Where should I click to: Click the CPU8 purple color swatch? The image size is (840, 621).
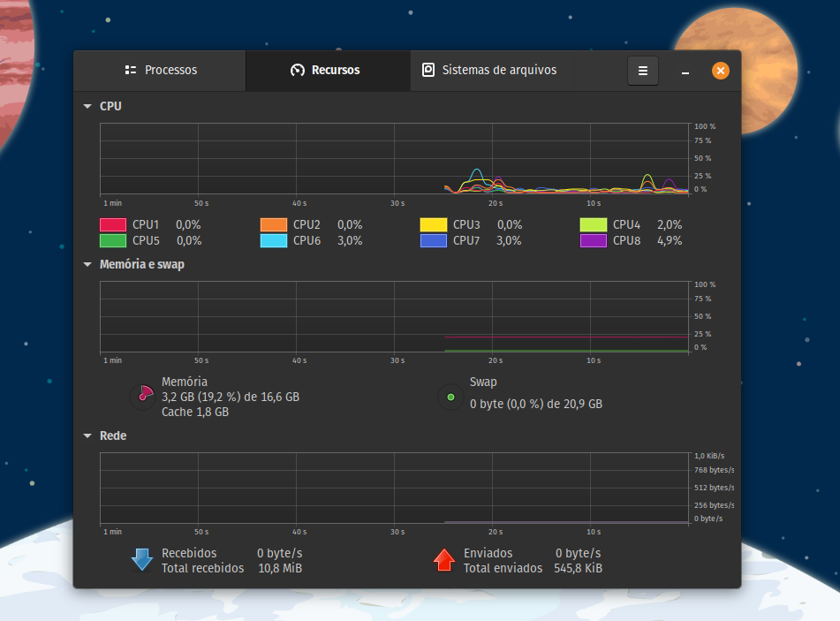[x=594, y=241]
